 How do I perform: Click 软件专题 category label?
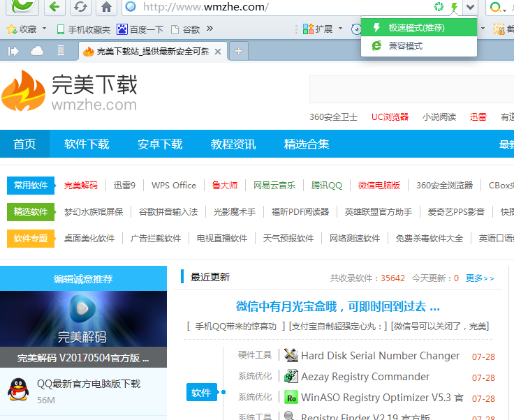point(31,239)
